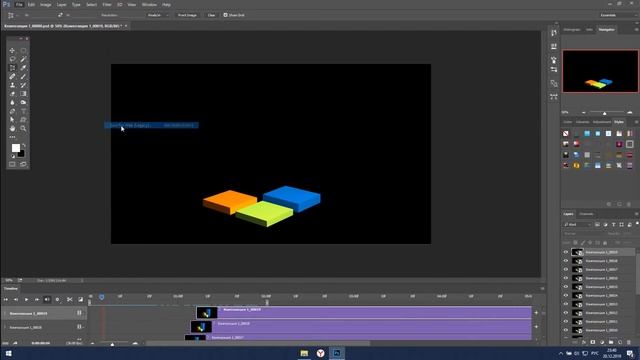This screenshot has width=640, height=360.
Task: Open the foreground color swatch
Action: (16, 148)
